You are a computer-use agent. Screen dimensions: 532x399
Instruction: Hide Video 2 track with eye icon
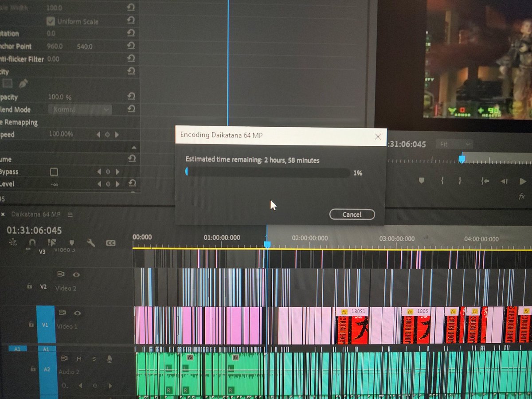76,274
